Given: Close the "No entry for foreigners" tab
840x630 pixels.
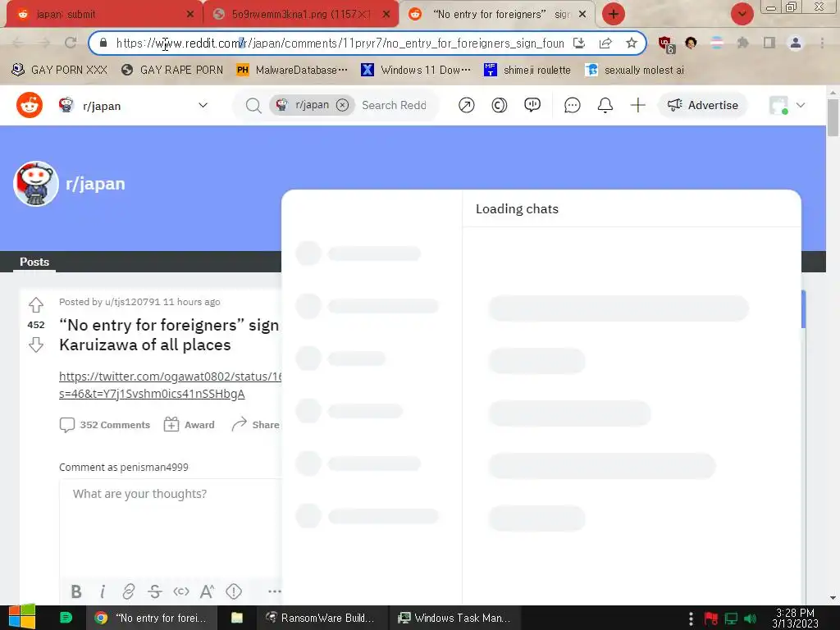Looking at the screenshot, I should (582, 14).
